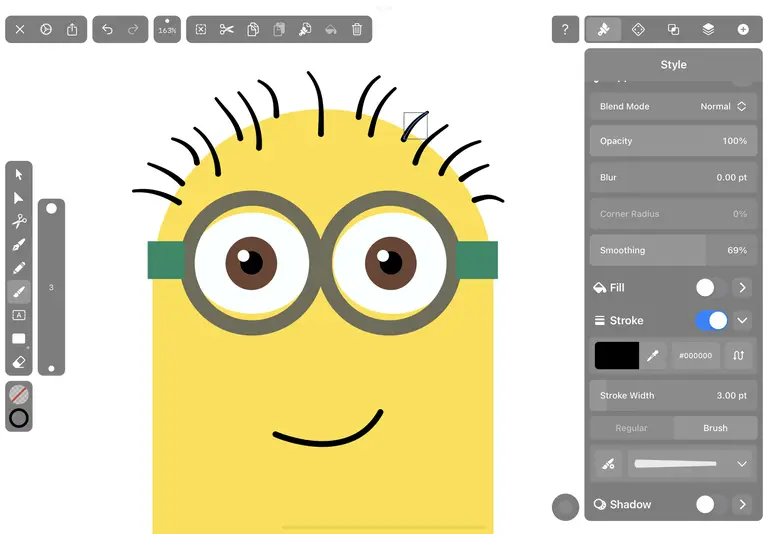This screenshot has width=768, height=534.
Task: Select the Eraser tool
Action: coord(19,362)
